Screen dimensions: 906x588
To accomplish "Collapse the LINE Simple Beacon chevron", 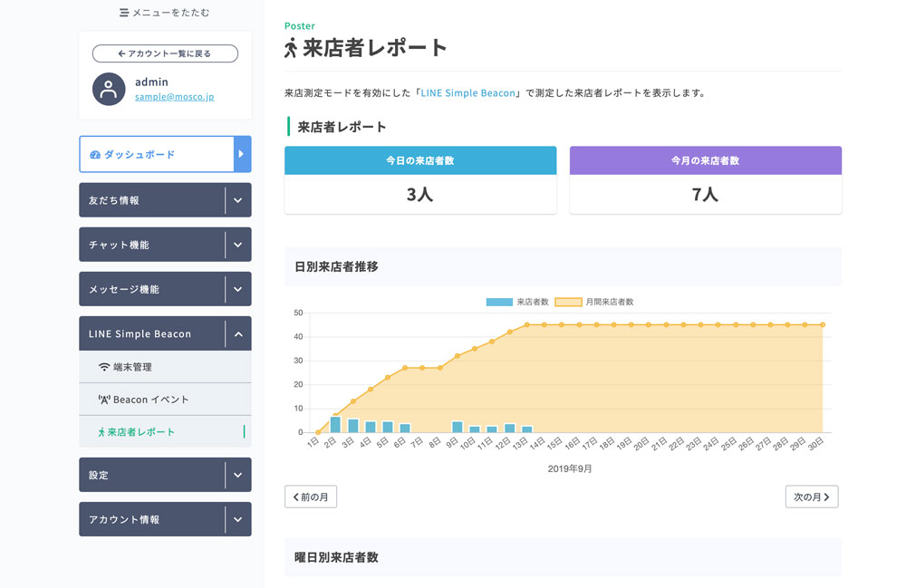I will click(x=238, y=333).
